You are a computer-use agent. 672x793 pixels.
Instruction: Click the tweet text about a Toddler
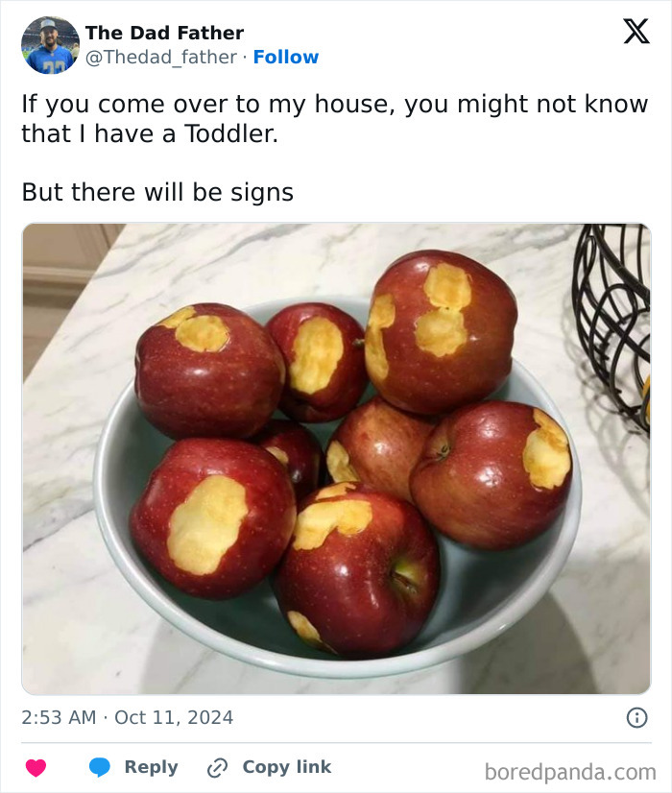(335, 119)
